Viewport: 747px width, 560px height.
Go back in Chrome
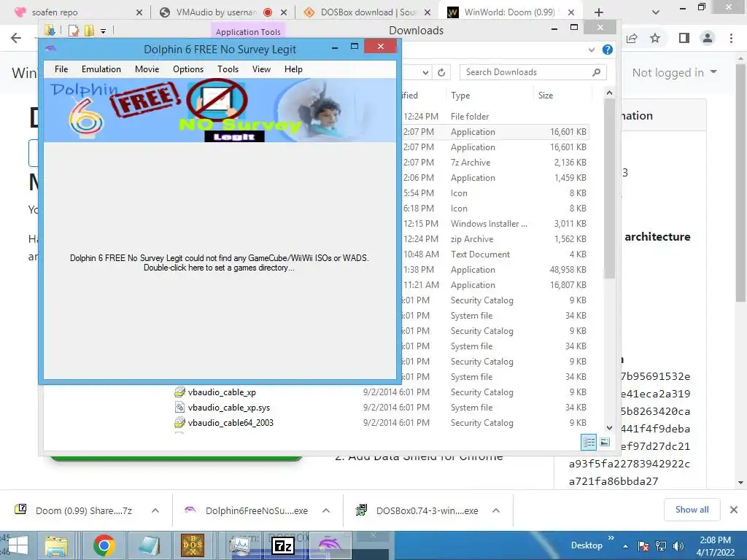pos(16,38)
